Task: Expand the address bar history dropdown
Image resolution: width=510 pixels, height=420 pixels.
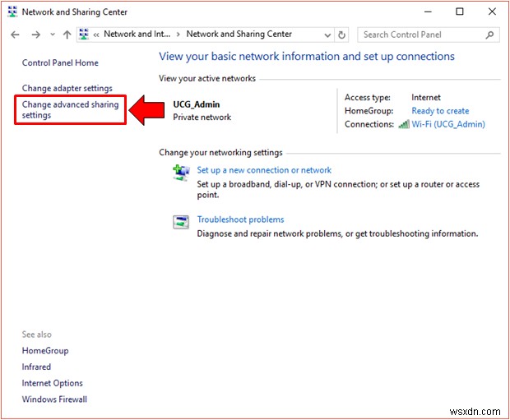Action: 327,35
